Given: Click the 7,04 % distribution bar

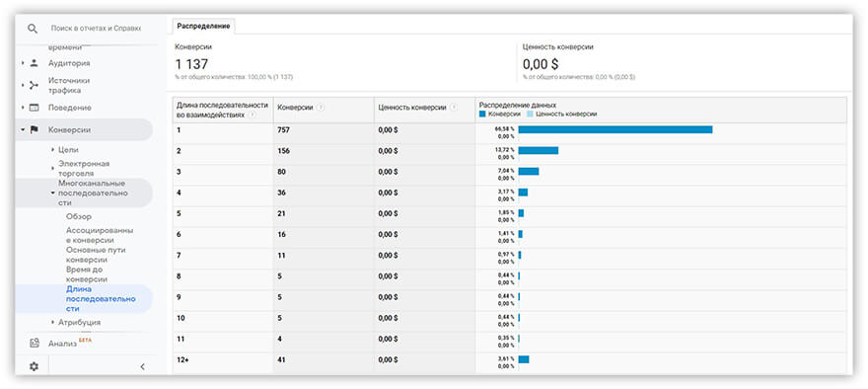Looking at the screenshot, I should [529, 171].
